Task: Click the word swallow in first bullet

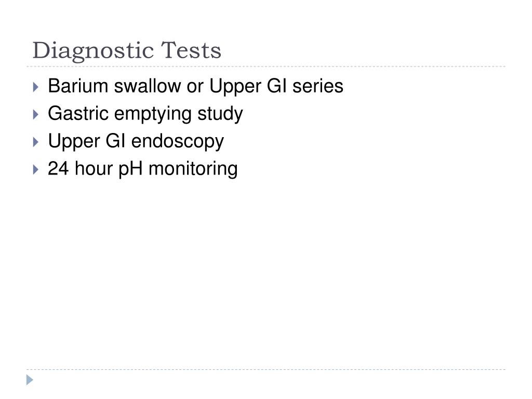Action: pyautogui.click(x=148, y=86)
